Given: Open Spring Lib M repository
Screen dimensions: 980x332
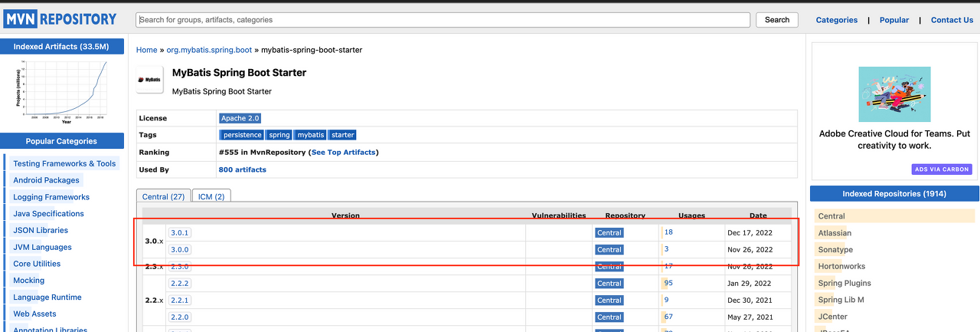Looking at the screenshot, I should click(x=841, y=300).
